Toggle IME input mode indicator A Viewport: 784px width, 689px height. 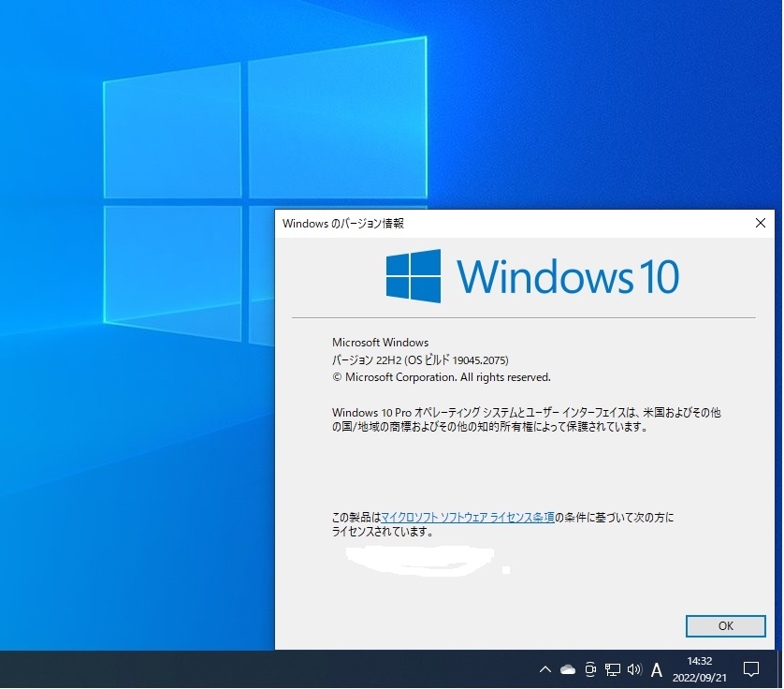tap(657, 669)
